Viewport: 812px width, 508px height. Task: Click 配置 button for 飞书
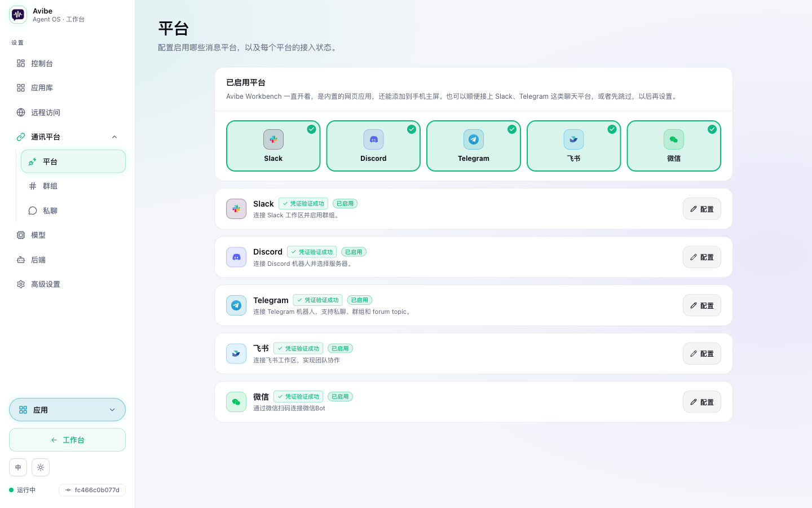[x=702, y=354]
